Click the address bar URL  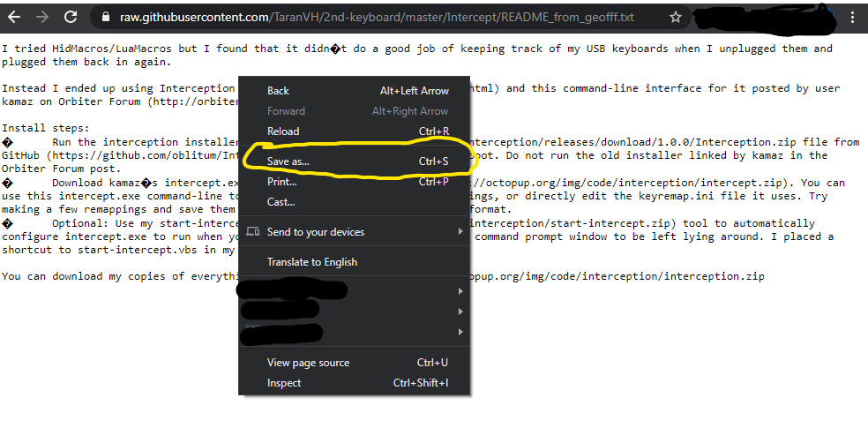pyautogui.click(x=377, y=17)
